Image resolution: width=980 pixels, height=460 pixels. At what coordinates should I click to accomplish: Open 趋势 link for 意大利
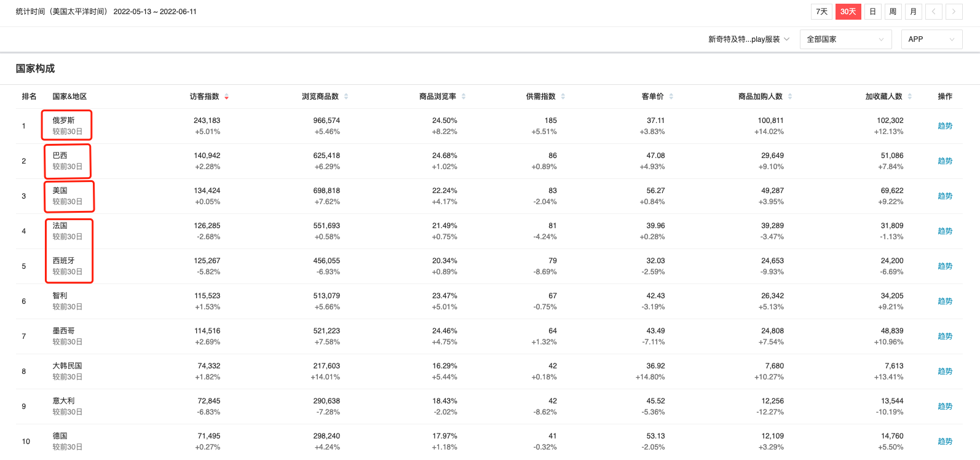[945, 406]
